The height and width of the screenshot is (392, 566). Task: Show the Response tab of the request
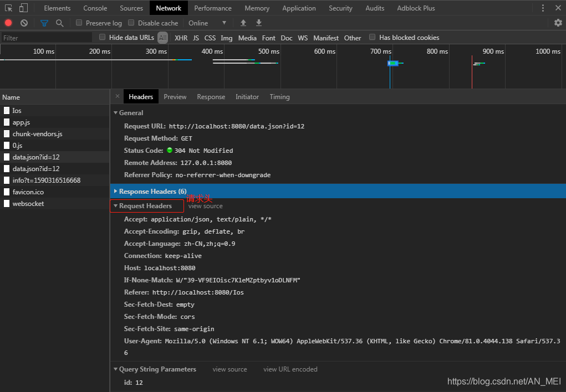211,97
